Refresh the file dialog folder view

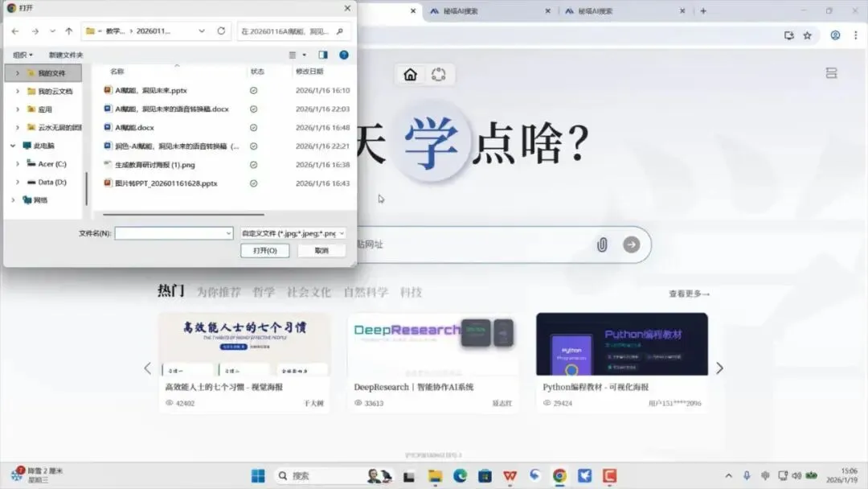click(x=222, y=31)
